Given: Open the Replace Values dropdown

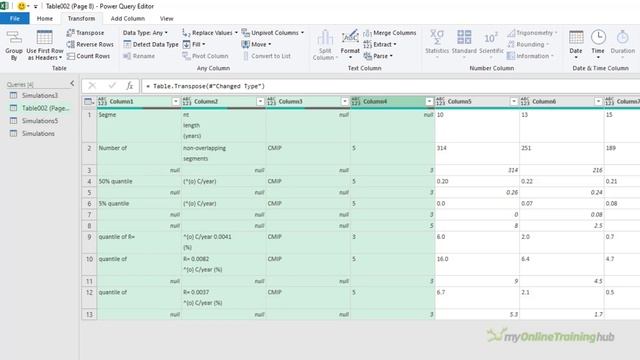Looking at the screenshot, I should pos(236,33).
